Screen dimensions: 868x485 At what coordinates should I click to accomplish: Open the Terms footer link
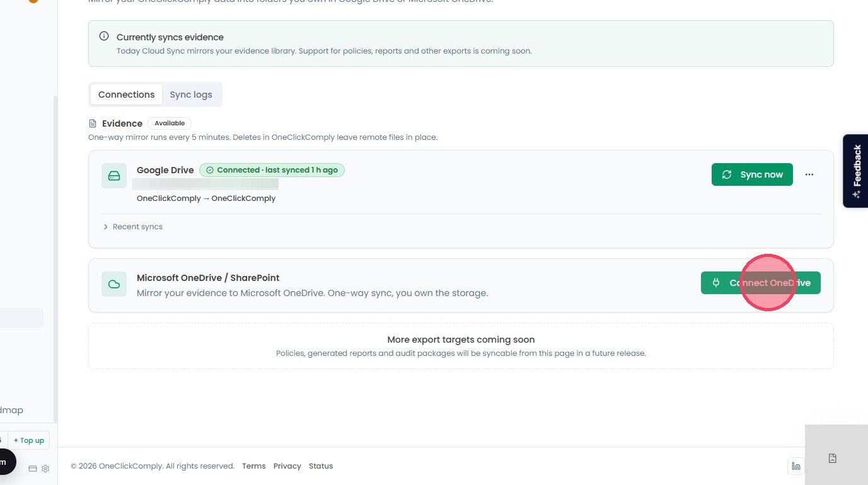[253, 466]
